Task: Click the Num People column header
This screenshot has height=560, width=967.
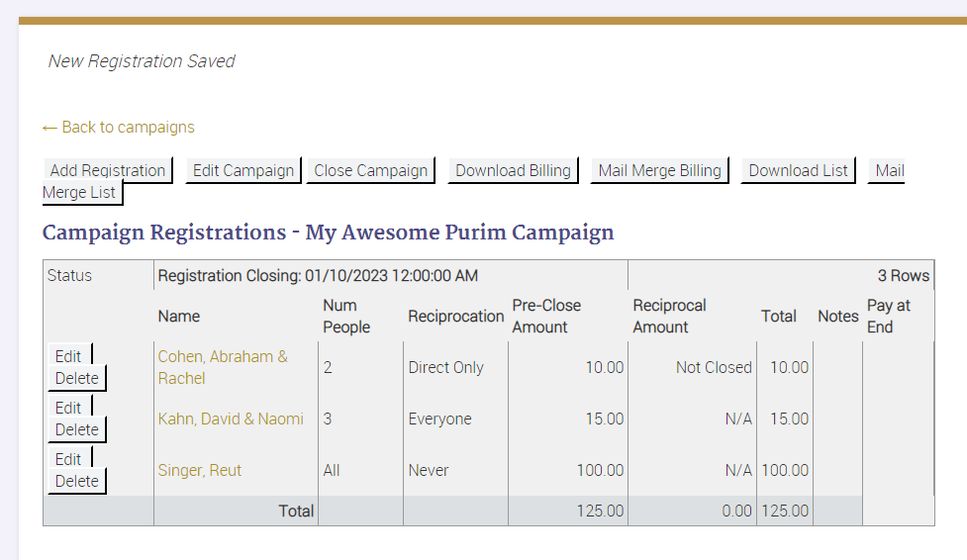Action: [346, 316]
